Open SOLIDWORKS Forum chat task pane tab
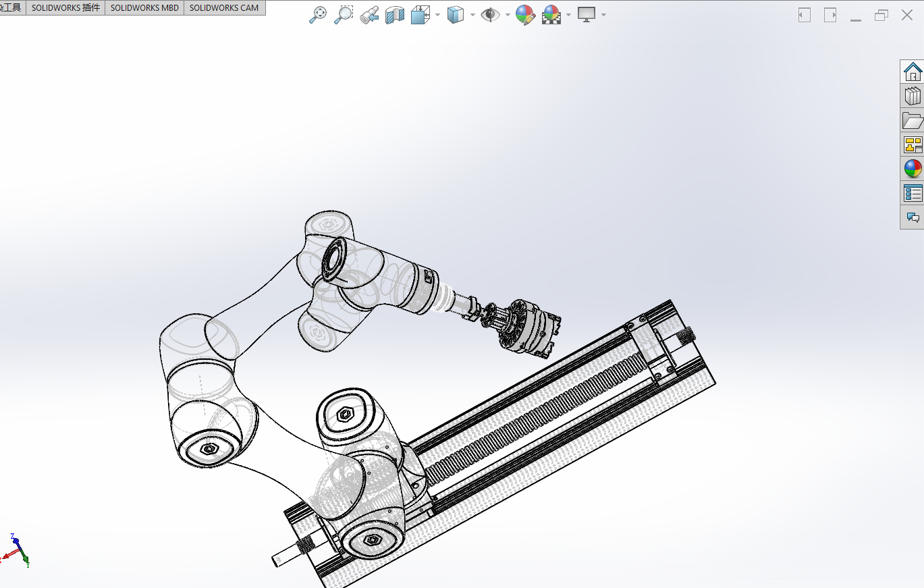The image size is (924, 588). pyautogui.click(x=913, y=217)
